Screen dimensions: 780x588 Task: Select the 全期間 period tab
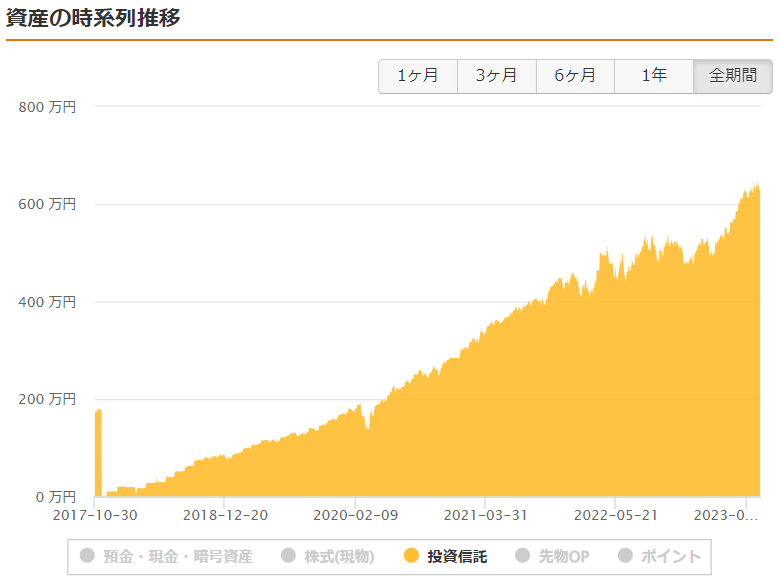point(733,76)
